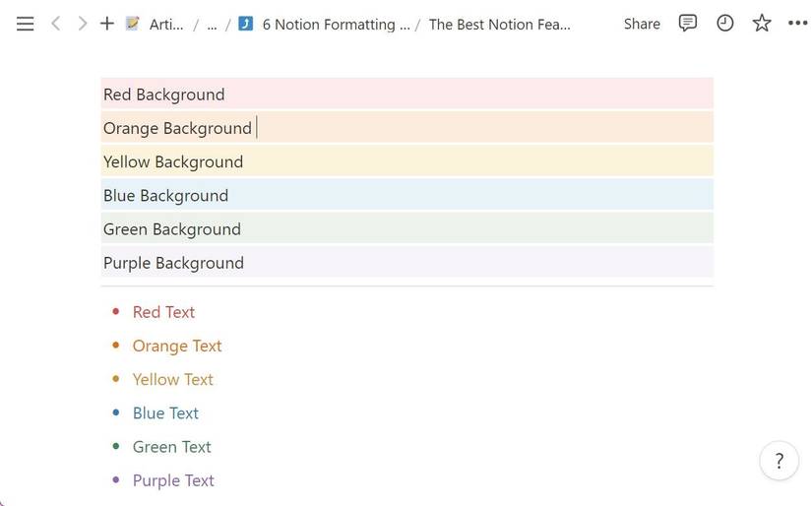This screenshot has width=812, height=506.
Task: Click the Red Background block
Action: point(164,95)
